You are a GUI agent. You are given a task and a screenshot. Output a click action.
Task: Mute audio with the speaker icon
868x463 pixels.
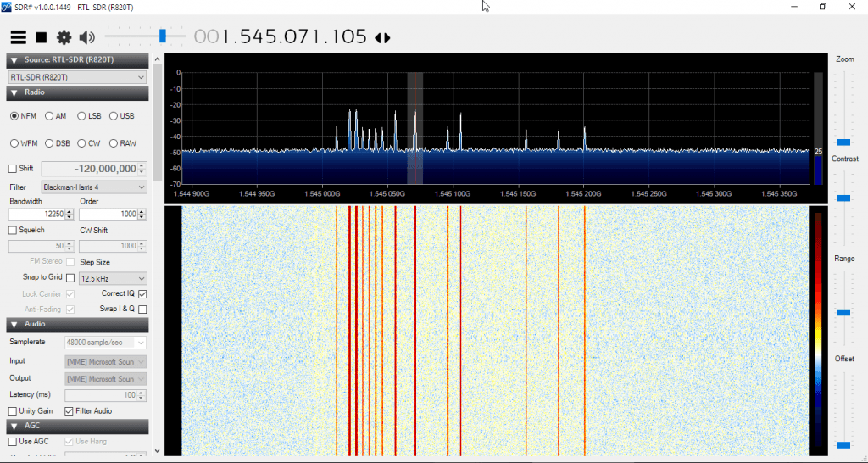(x=86, y=37)
